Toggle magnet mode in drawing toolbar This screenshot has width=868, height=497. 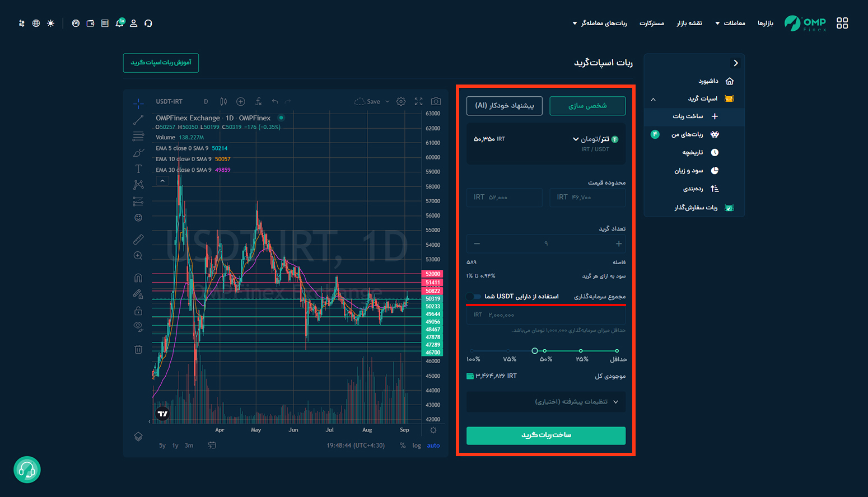point(138,278)
